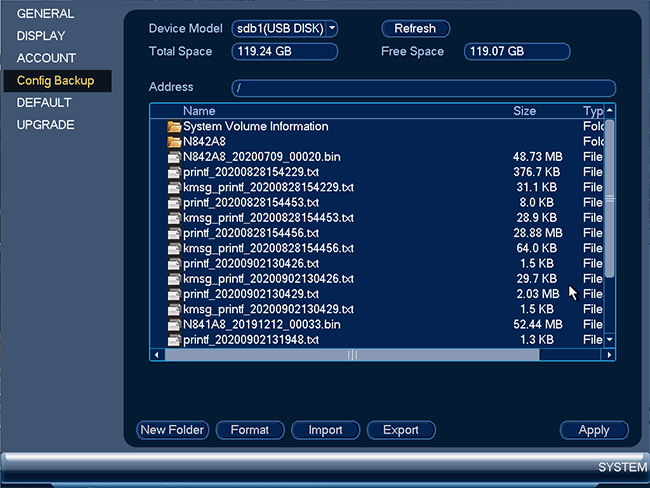Click the '28.88 MB' size value
This screenshot has height=488, width=650.
pyautogui.click(x=538, y=233)
